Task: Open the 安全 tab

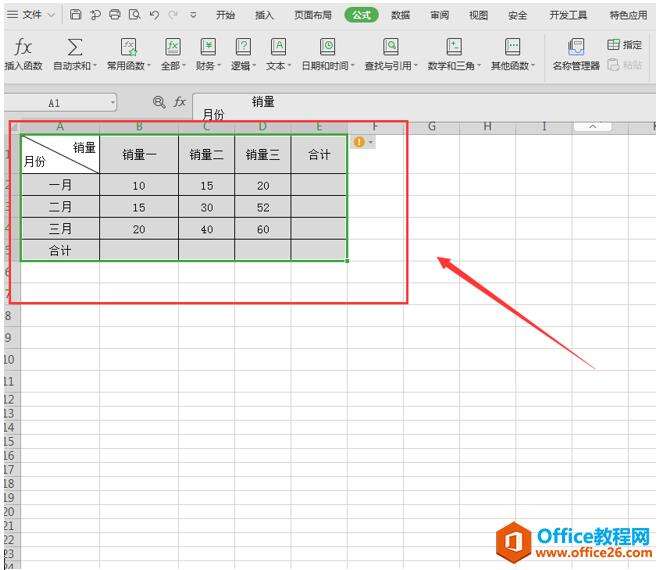Action: [x=517, y=15]
